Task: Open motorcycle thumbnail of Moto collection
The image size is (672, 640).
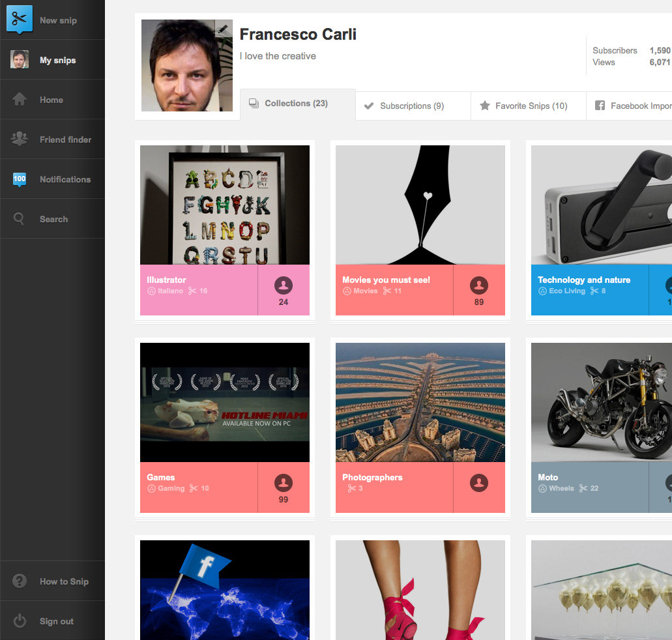Action: click(x=602, y=402)
